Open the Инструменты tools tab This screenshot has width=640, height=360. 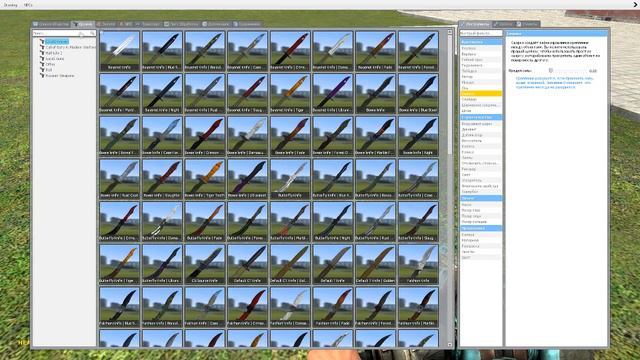tap(475, 24)
